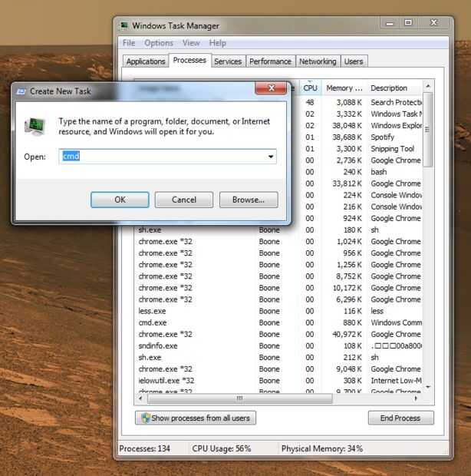The height and width of the screenshot is (476, 471).
Task: Select the cmd.exe process row
Action: click(278, 322)
